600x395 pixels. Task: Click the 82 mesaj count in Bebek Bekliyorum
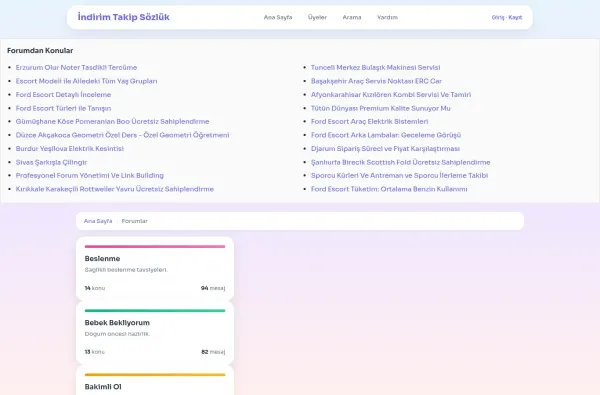point(213,352)
